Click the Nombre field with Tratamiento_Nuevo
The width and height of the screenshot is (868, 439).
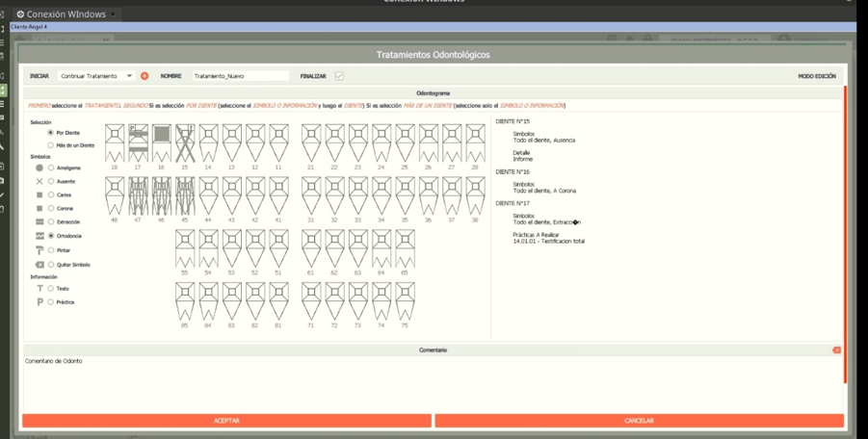tap(240, 76)
